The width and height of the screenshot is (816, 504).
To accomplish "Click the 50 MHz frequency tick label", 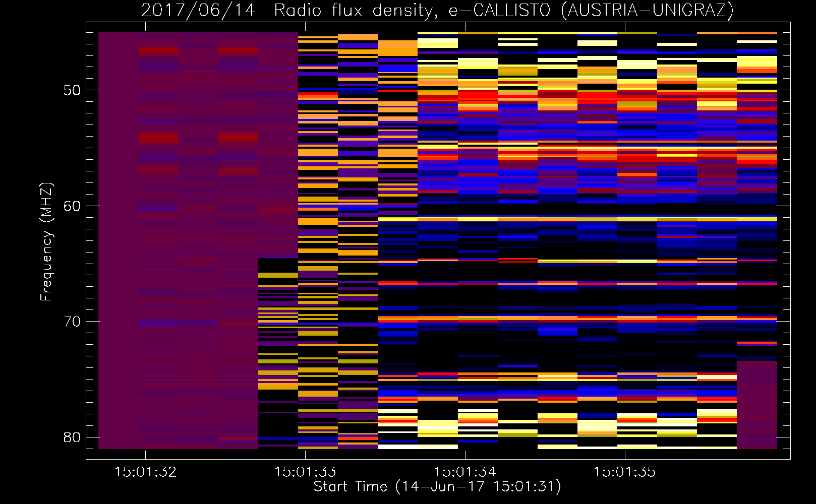I will [72, 90].
